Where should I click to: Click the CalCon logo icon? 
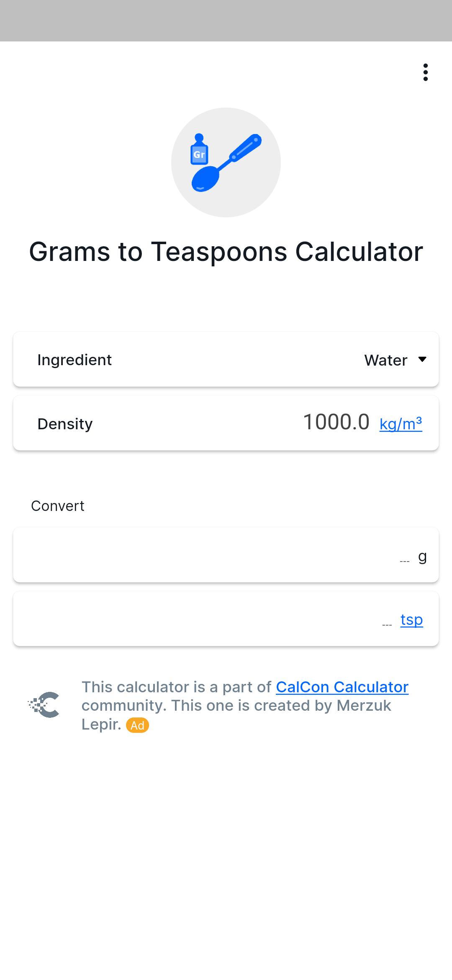[x=44, y=705]
